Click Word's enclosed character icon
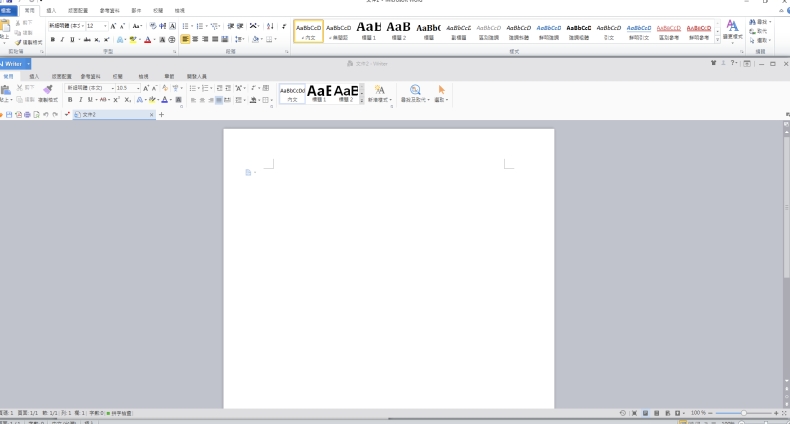Viewport: 790px width, 424px height. click(172, 39)
